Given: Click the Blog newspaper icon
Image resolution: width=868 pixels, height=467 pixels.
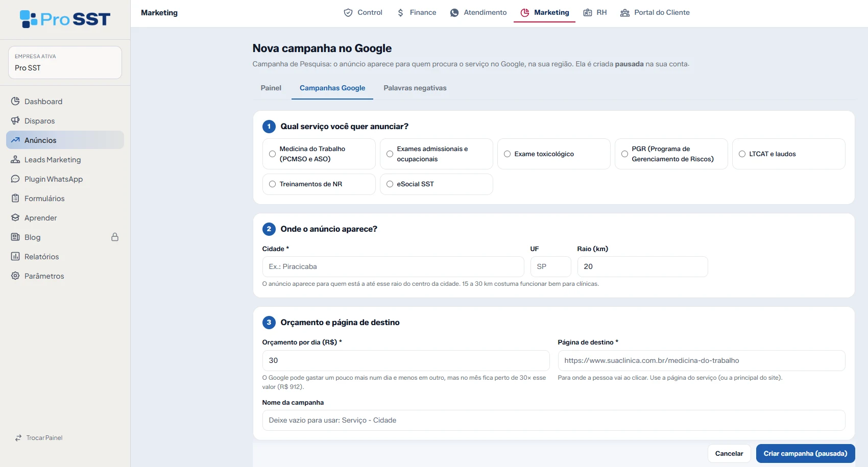Looking at the screenshot, I should coord(15,237).
